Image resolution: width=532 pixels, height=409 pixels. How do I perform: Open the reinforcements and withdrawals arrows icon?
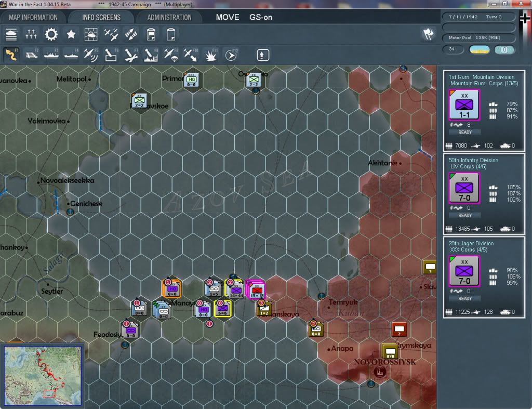click(x=131, y=35)
